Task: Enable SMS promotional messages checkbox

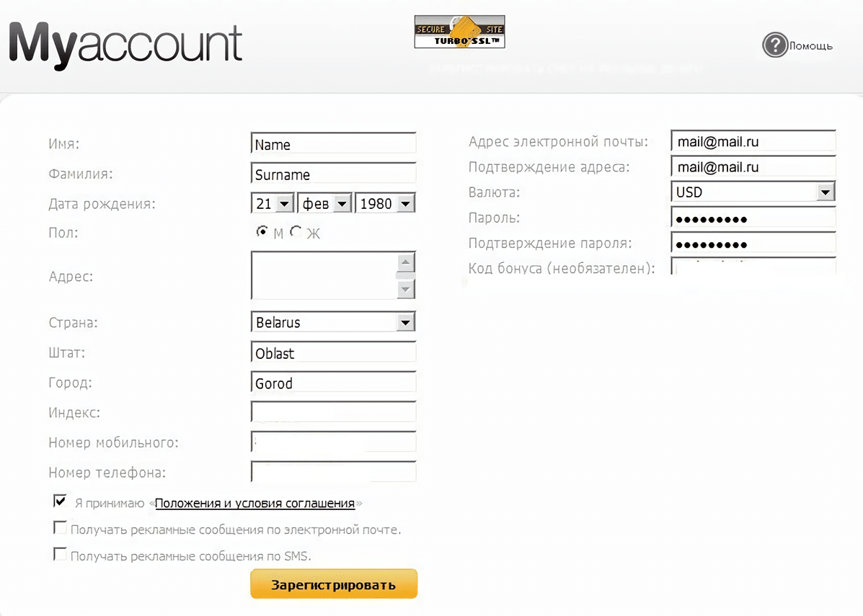Action: click(x=60, y=554)
